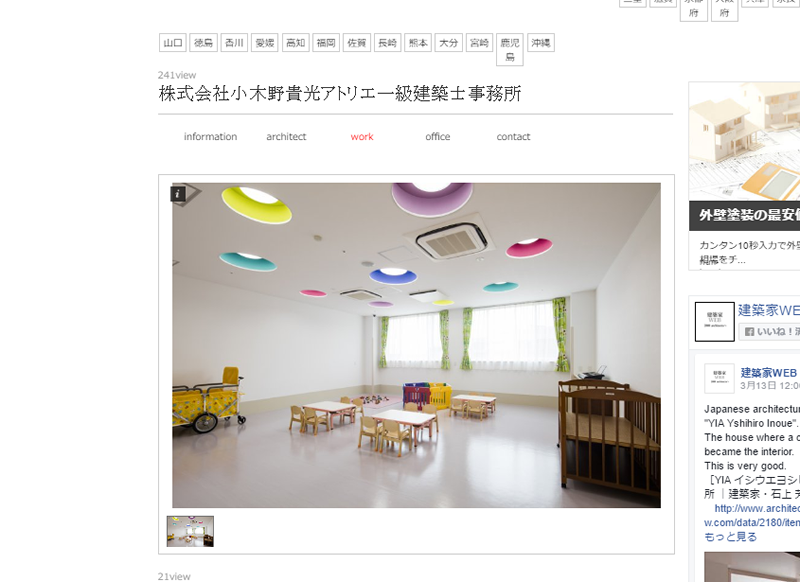Click the もっと見る link
Image resolution: width=800 pixels, height=582 pixels.
coord(731,537)
